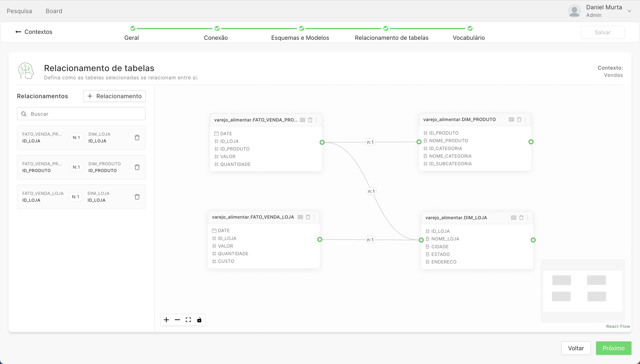The height and width of the screenshot is (364, 640).
Task: Click the Próximo button
Action: tap(613, 348)
